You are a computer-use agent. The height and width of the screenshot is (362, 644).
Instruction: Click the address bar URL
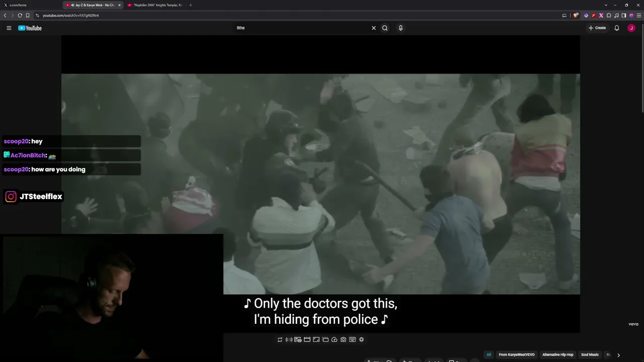70,16
